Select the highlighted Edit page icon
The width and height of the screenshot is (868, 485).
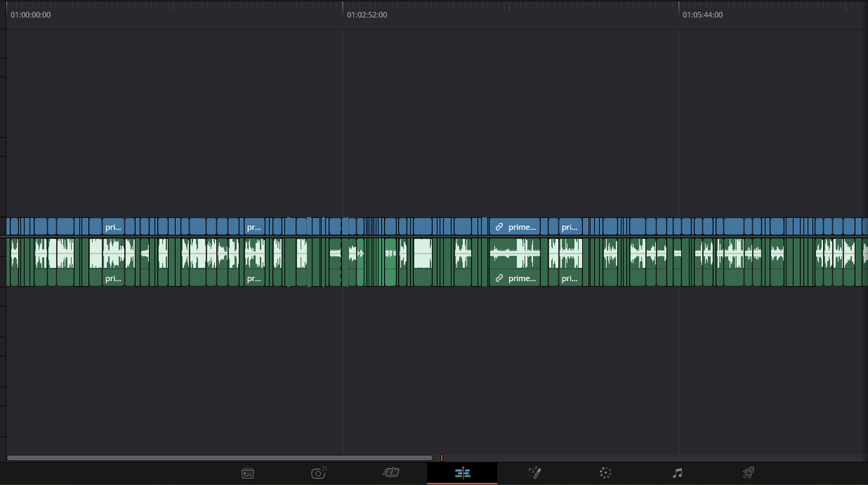click(461, 473)
